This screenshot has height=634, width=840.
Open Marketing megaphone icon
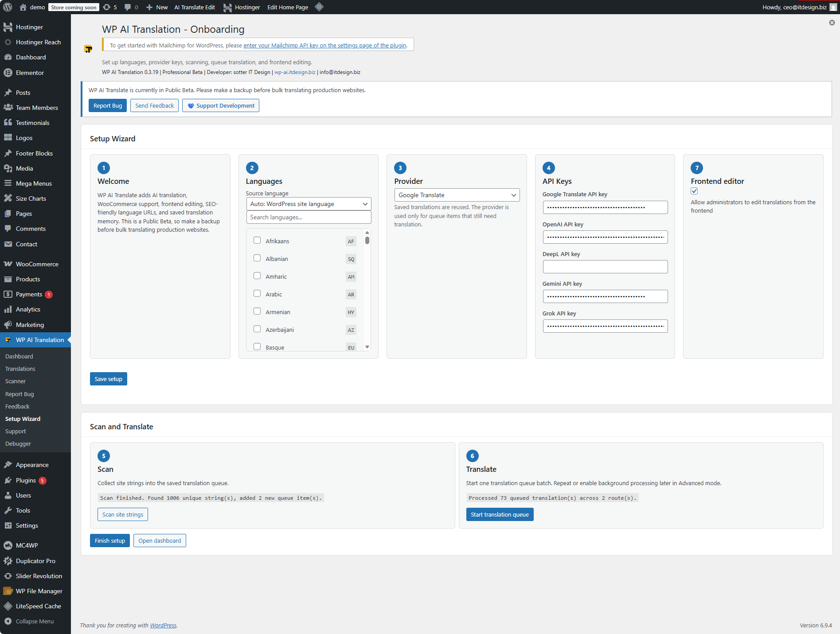tap(8, 325)
